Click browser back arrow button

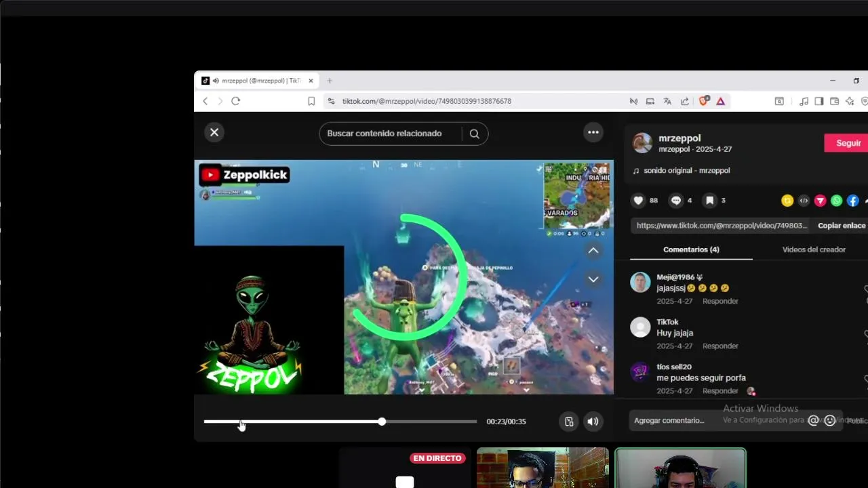pyautogui.click(x=205, y=101)
